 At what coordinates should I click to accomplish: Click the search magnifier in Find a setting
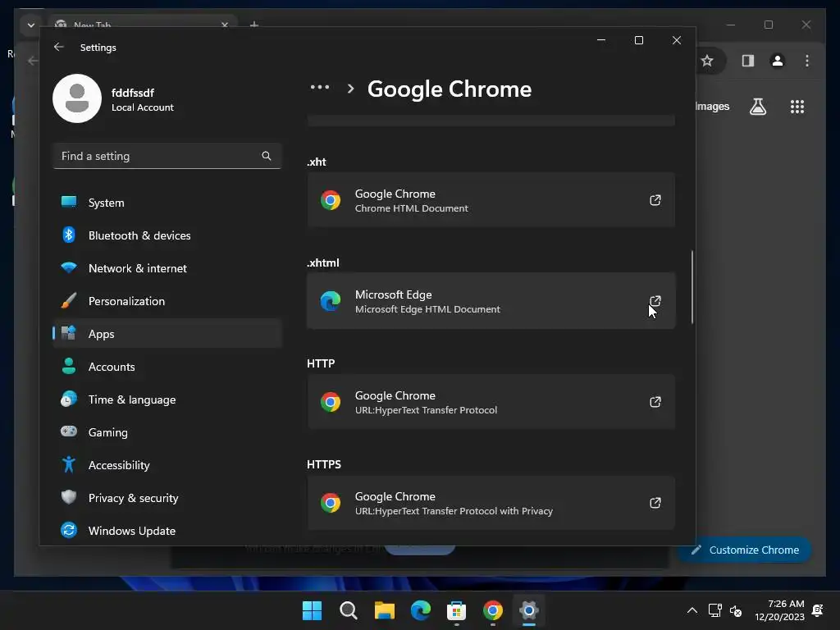267,156
